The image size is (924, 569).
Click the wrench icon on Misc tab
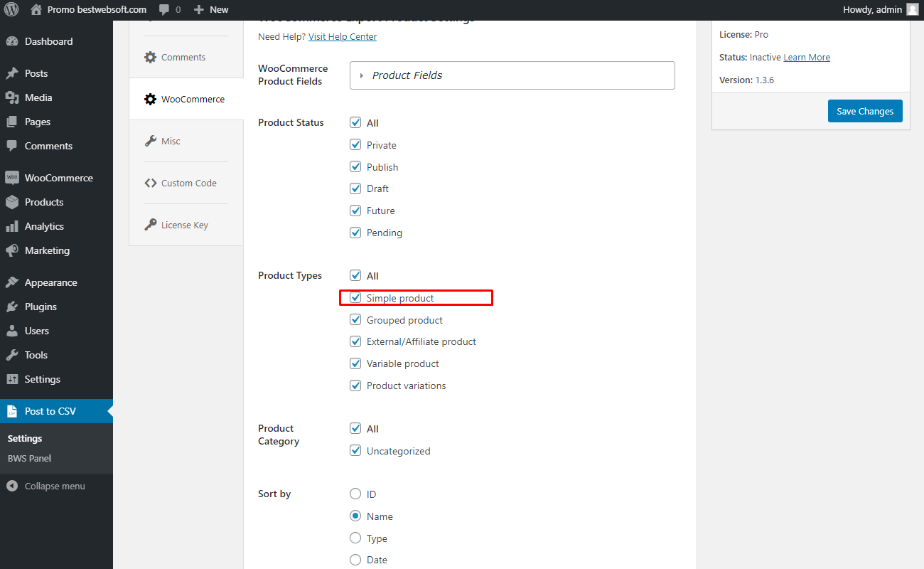150,142
